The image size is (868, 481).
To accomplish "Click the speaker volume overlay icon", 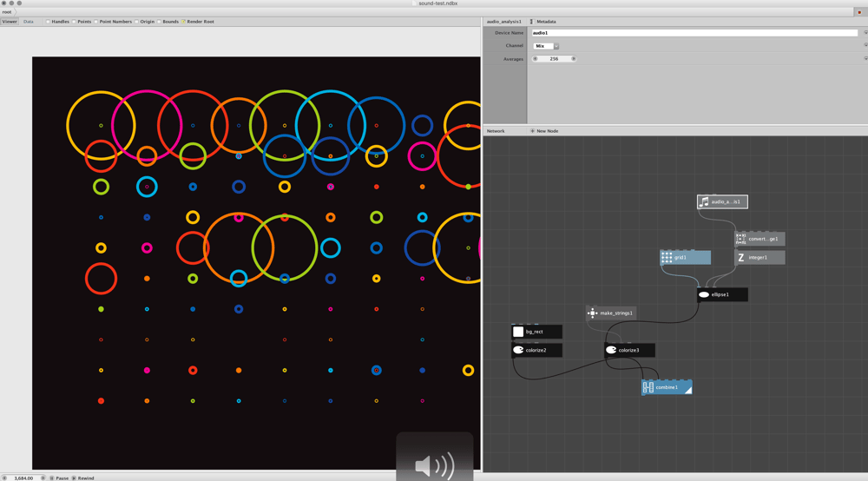I will pyautogui.click(x=435, y=466).
